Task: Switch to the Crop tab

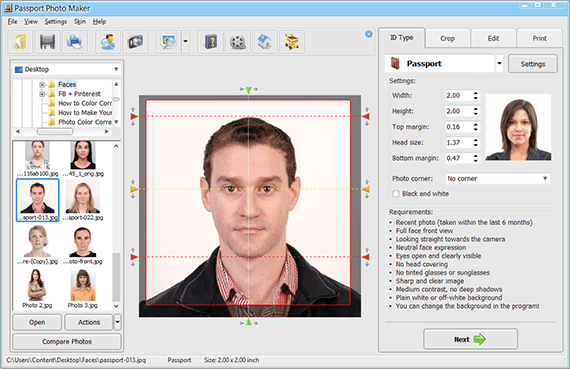Action: (x=447, y=38)
